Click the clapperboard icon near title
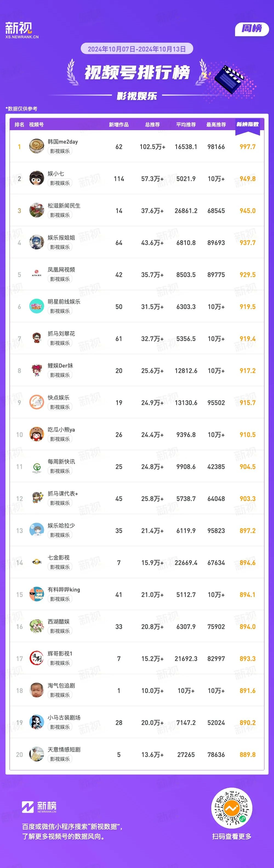 tap(230, 80)
